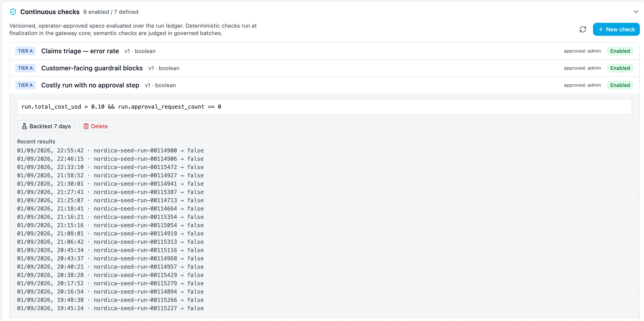Screen dimensions: 644x321
Task: Select result nordica-seed-run-00114664
Action: (110, 208)
